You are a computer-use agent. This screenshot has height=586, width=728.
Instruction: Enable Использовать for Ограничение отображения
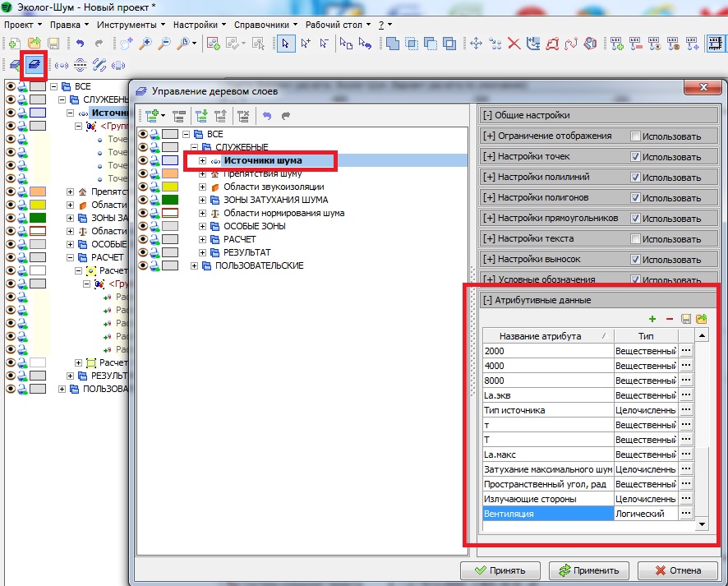click(635, 136)
